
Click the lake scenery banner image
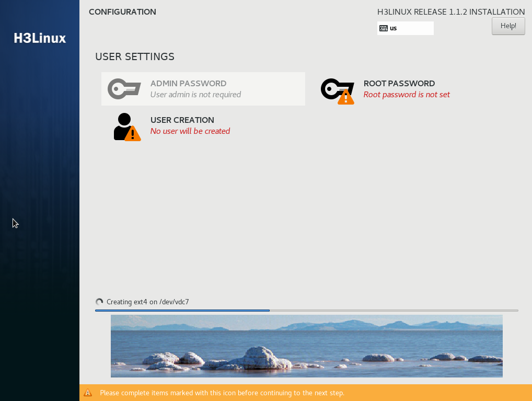(307, 346)
